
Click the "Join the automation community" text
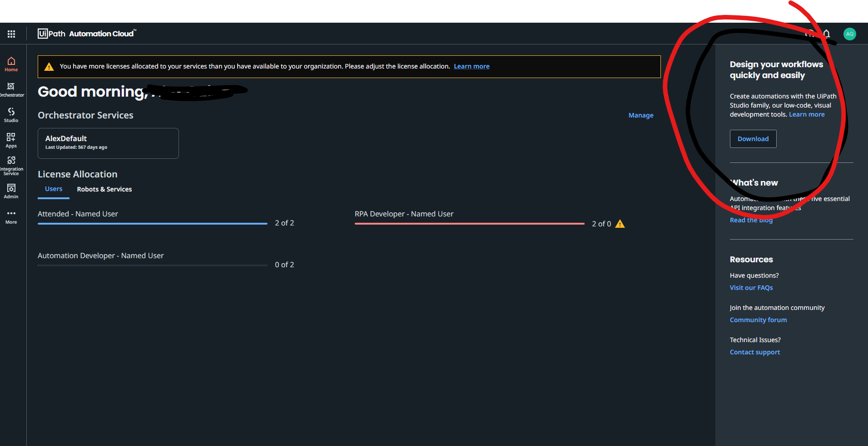(x=777, y=308)
